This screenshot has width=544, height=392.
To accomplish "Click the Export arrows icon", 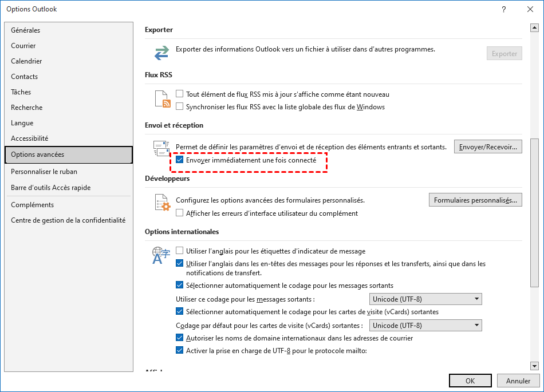I will click(161, 53).
